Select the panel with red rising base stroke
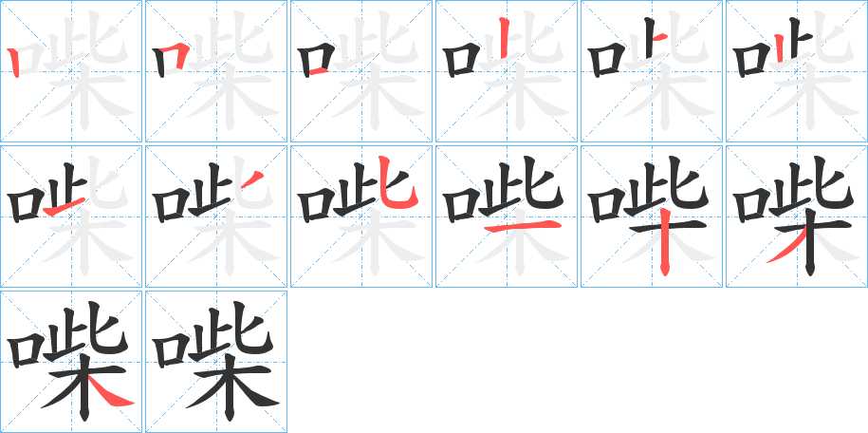The height and width of the screenshot is (433, 868). pyautogui.click(x=71, y=216)
